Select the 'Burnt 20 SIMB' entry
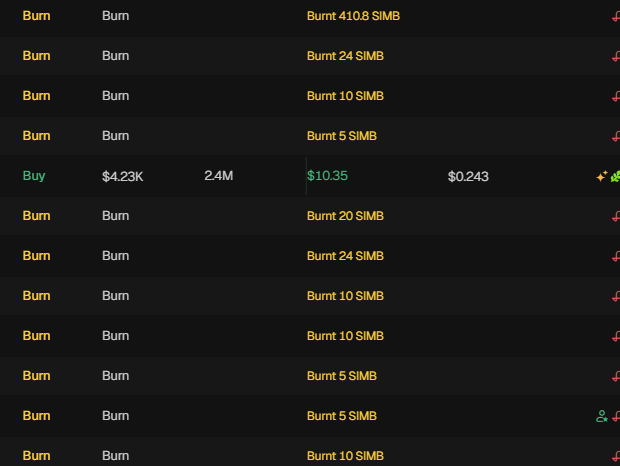Screen dimensions: 620x466 (x=345, y=216)
